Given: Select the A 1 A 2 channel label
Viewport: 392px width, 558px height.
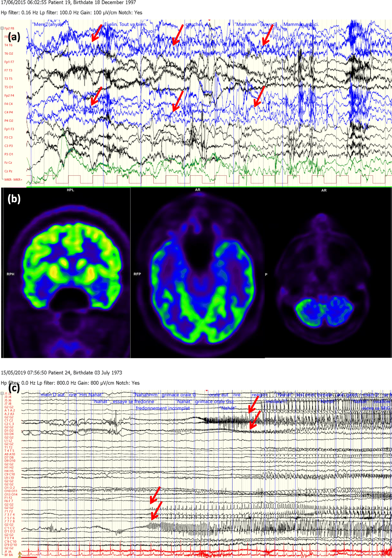Looking at the screenshot, I should 9,410.
